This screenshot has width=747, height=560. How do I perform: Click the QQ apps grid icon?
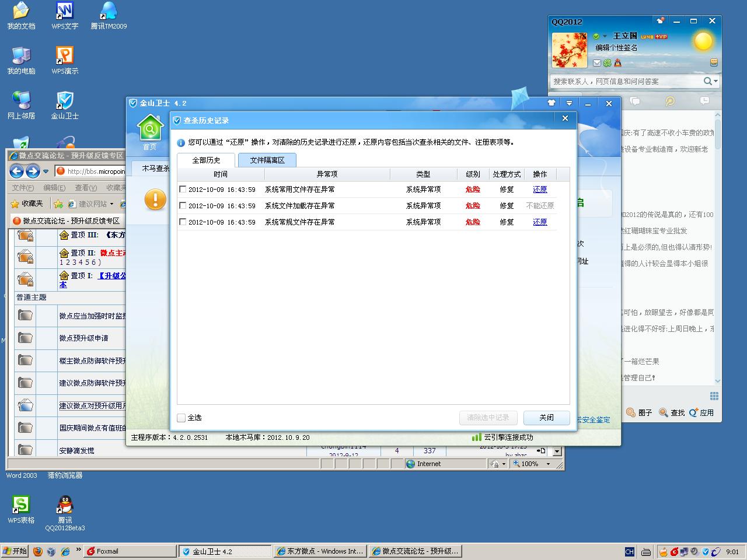coord(714,396)
